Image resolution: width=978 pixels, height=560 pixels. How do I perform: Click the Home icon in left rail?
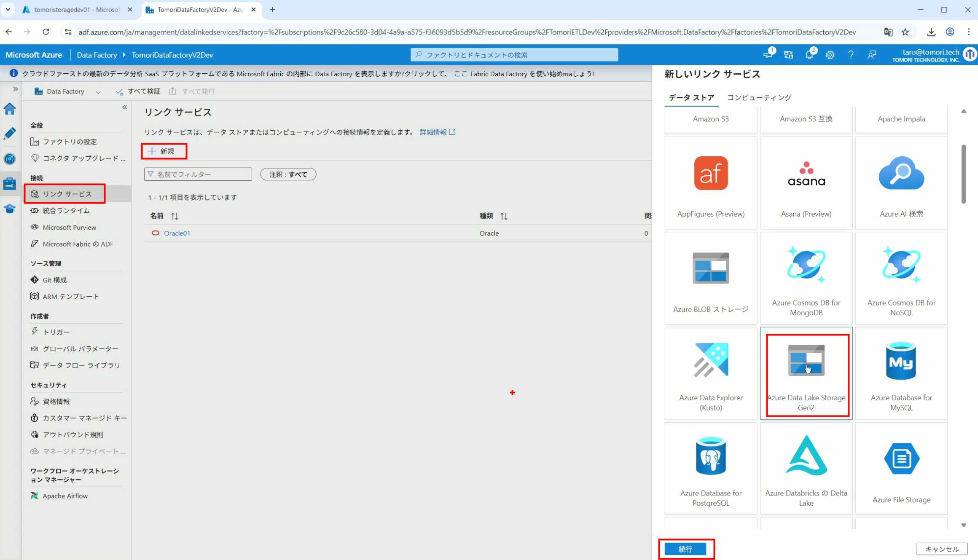(10, 109)
